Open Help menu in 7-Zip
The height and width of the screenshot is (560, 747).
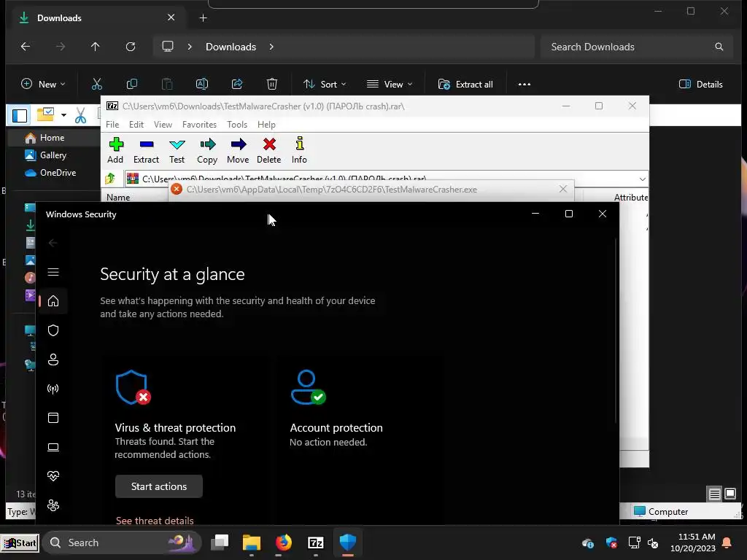(266, 124)
